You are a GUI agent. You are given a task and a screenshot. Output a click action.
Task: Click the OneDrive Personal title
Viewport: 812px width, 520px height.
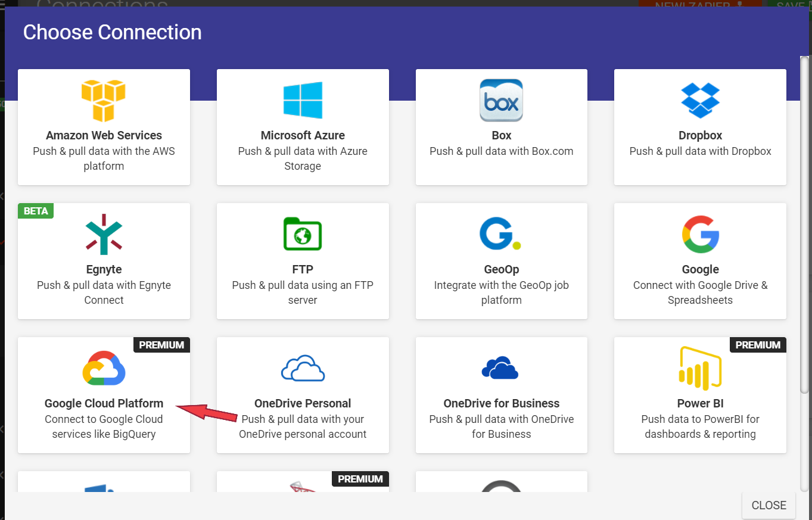tap(303, 403)
